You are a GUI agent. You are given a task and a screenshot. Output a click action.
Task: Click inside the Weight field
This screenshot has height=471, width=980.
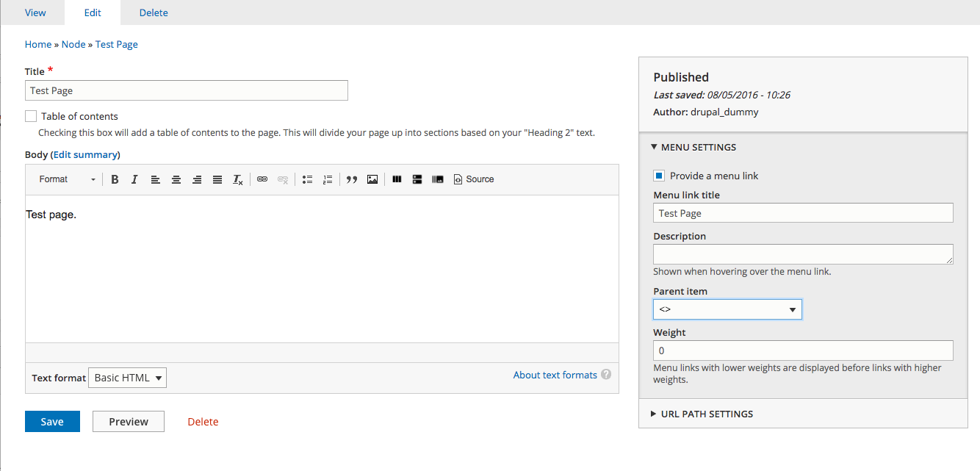802,350
